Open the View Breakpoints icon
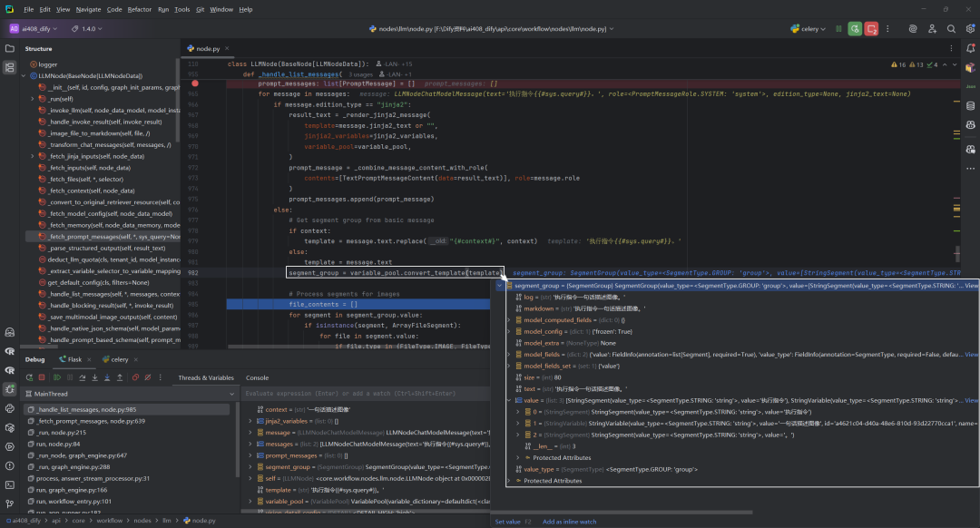980x528 pixels. [135, 377]
